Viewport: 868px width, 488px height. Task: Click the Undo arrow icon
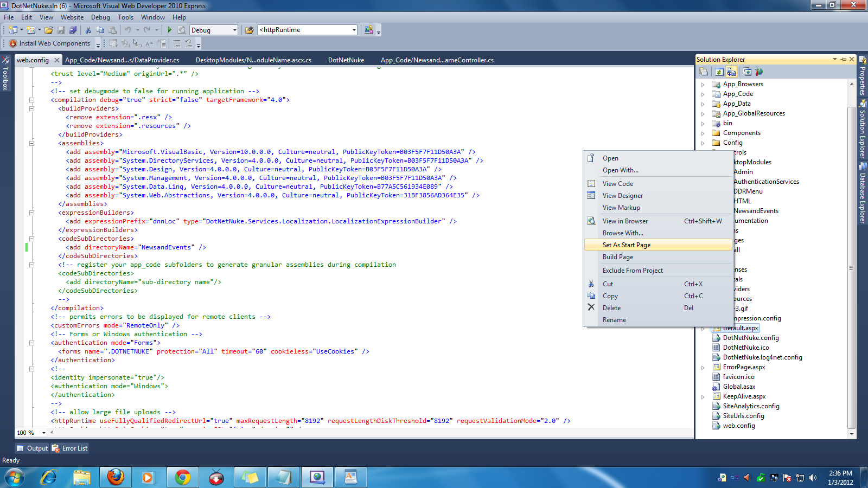(x=128, y=30)
